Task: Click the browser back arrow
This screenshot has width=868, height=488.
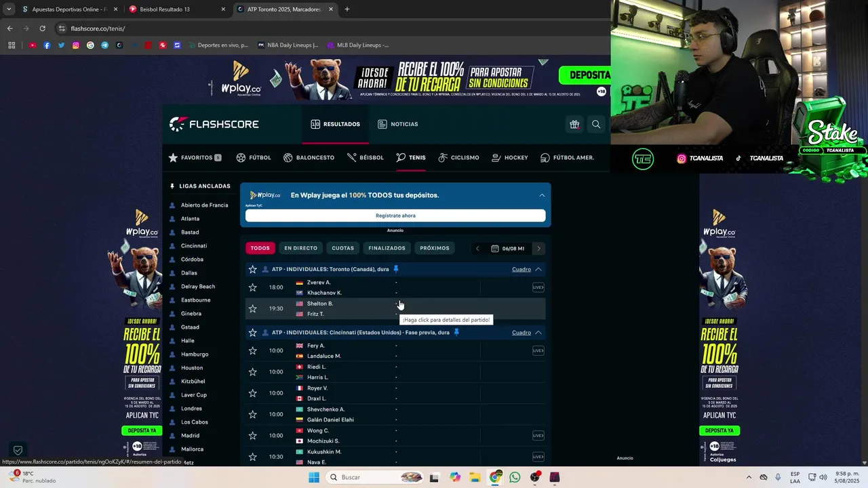Action: pos(9,28)
